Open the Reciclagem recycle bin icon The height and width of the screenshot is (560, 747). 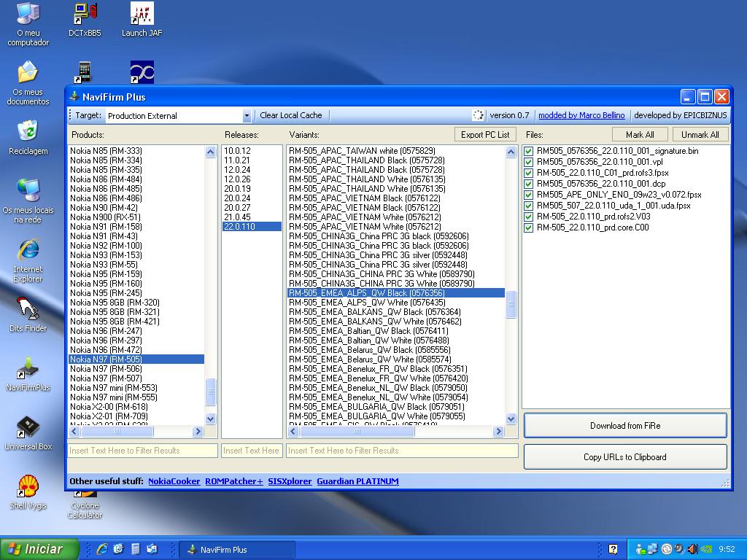click(28, 137)
